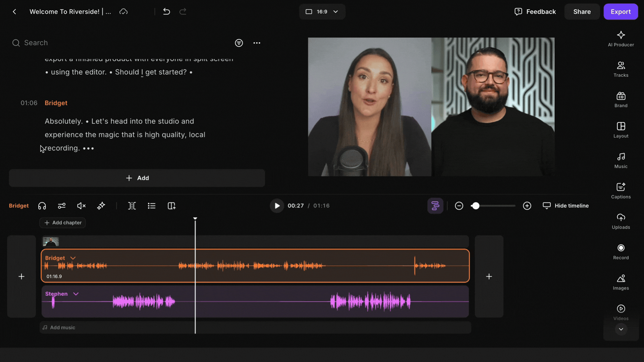Open the Uploads panel
This screenshot has height=362, width=644.
point(621,222)
